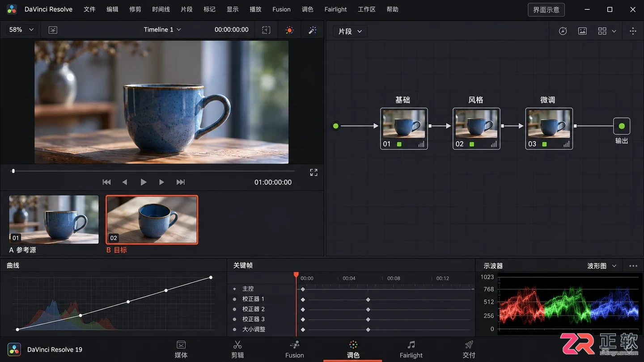Viewport: 644px width, 362px height.
Task: Open the scopes three-dot options menu
Action: pyautogui.click(x=633, y=266)
